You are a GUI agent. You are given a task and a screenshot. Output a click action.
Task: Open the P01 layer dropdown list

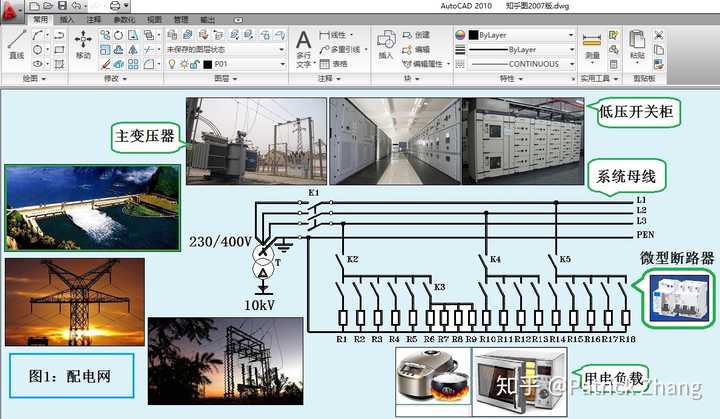point(282,64)
